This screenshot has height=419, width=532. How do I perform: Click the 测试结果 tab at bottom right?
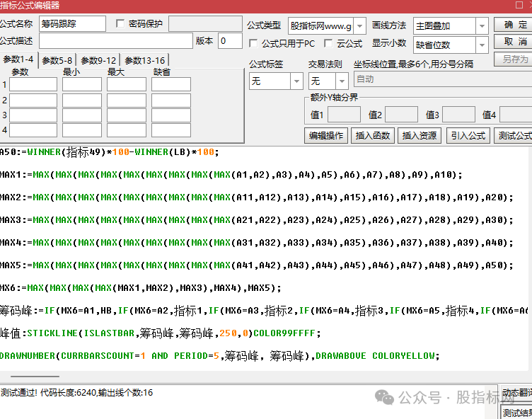516,413
